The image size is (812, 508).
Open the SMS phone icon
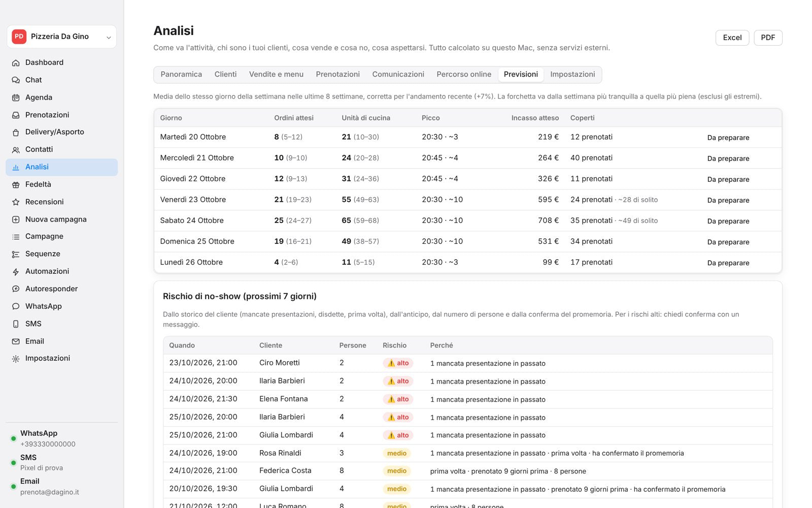pos(16,324)
